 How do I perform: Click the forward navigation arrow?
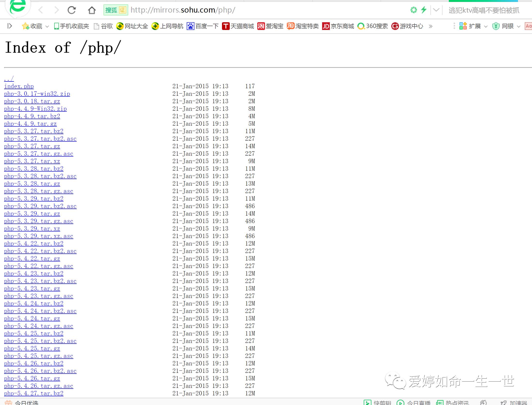pos(57,10)
